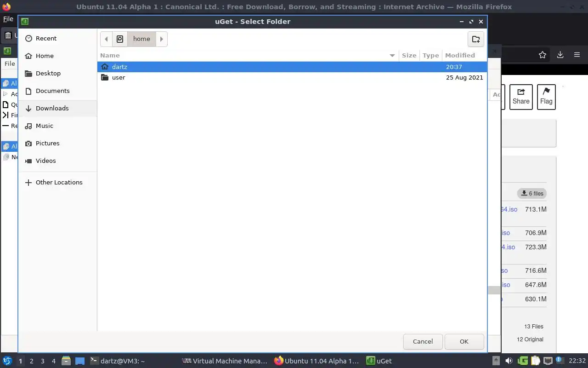This screenshot has width=588, height=368.
Task: Click the '713.1M' file size text
Action: [536, 209]
